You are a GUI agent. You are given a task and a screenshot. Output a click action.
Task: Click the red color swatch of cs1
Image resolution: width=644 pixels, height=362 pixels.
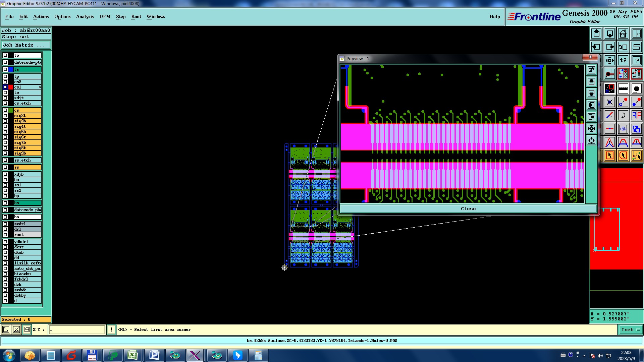tap(11, 87)
